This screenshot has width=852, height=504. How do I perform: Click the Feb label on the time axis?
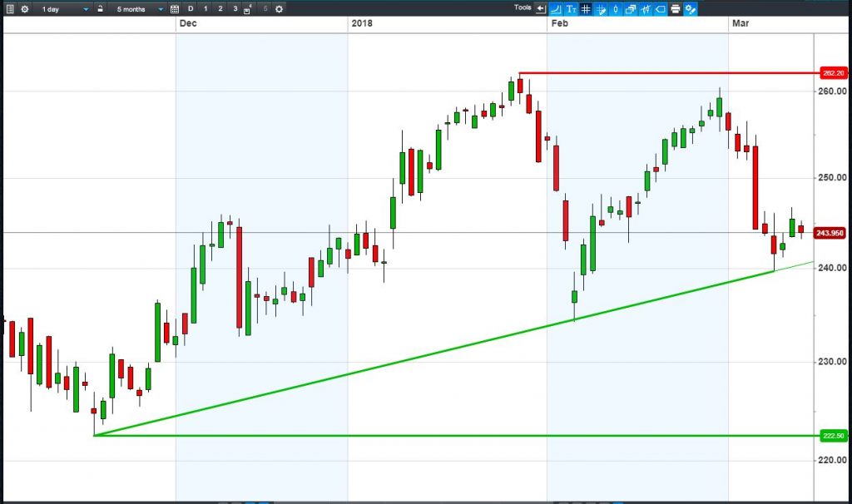coord(560,23)
